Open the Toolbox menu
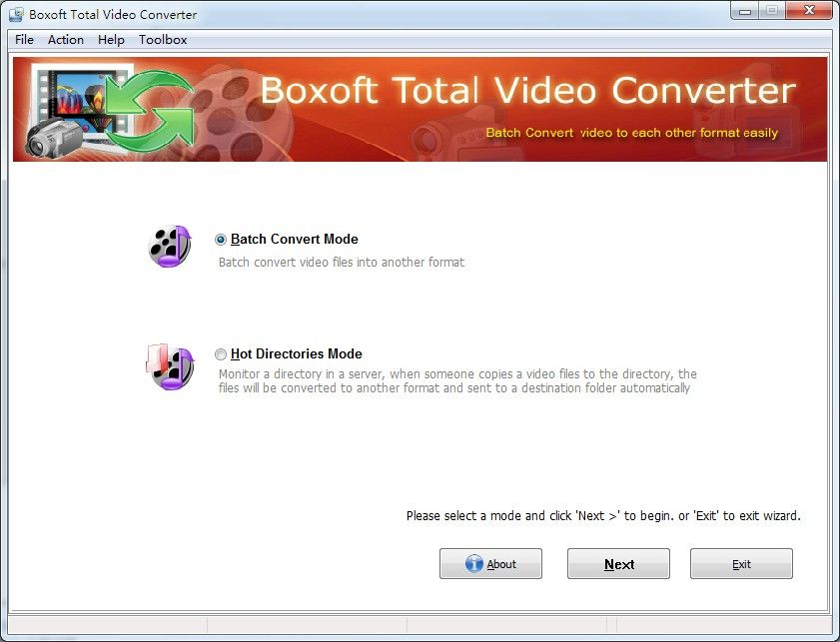 click(163, 40)
